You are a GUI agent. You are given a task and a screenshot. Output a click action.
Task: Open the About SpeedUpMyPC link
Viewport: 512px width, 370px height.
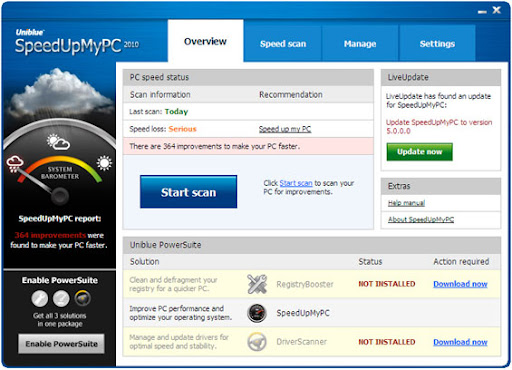[x=421, y=220]
